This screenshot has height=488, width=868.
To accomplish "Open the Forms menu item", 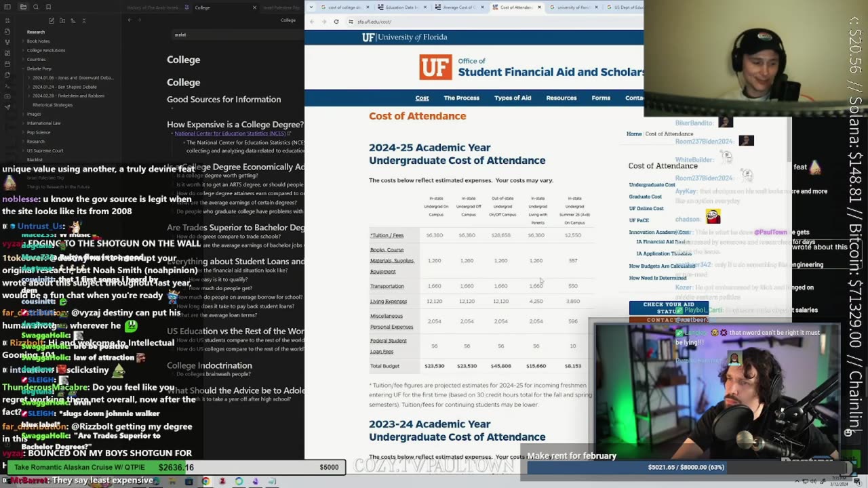I will [x=601, y=98].
